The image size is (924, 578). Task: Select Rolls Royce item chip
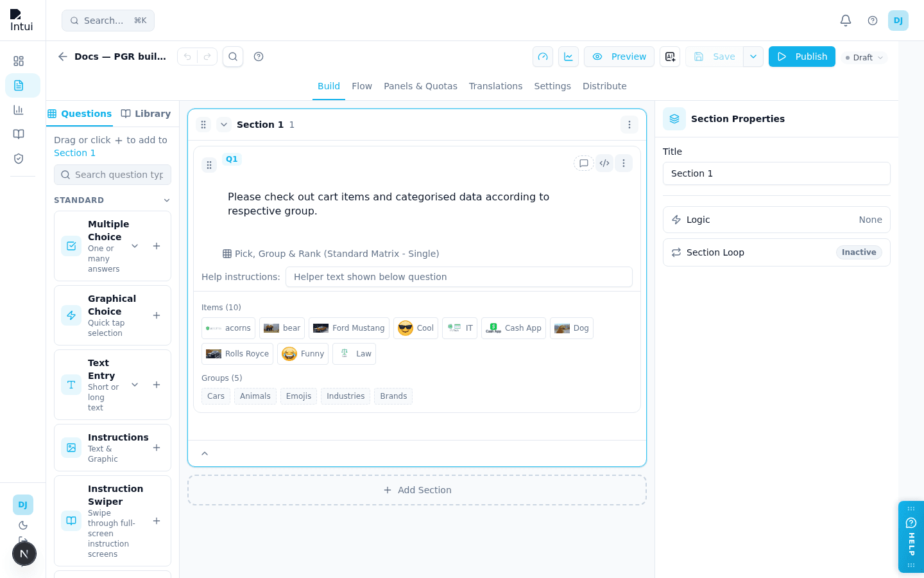pos(237,354)
